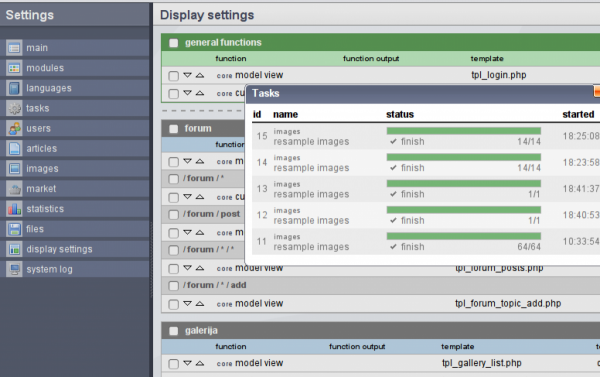The width and height of the screenshot is (600, 377).
Task: Click started time 18:41:37
Action: pos(581,189)
